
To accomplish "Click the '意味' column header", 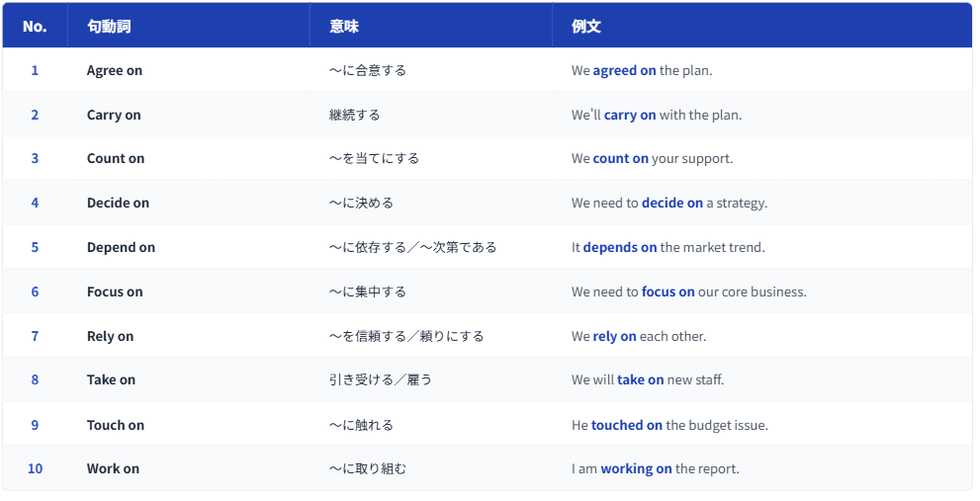I will [344, 27].
